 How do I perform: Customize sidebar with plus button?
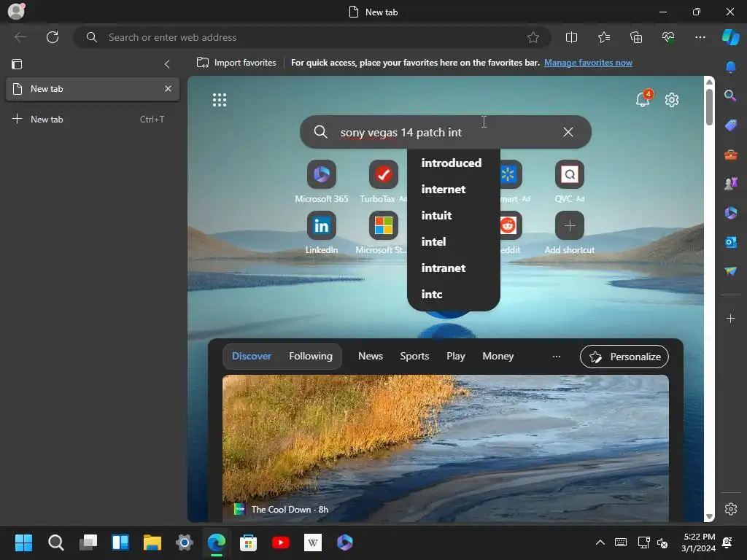(730, 318)
